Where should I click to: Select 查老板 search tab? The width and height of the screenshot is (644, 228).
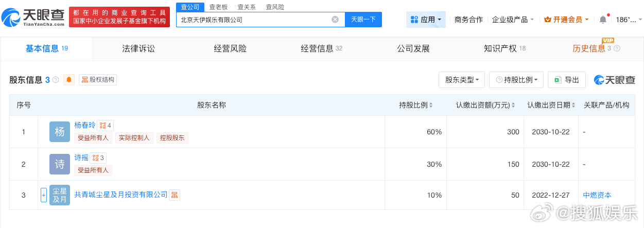[218, 7]
